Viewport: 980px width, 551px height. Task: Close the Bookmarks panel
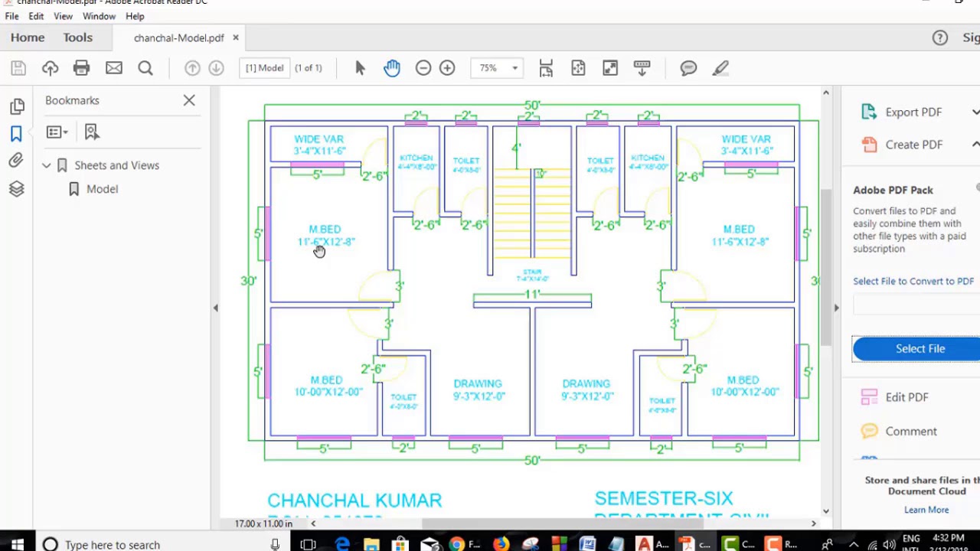coord(189,100)
